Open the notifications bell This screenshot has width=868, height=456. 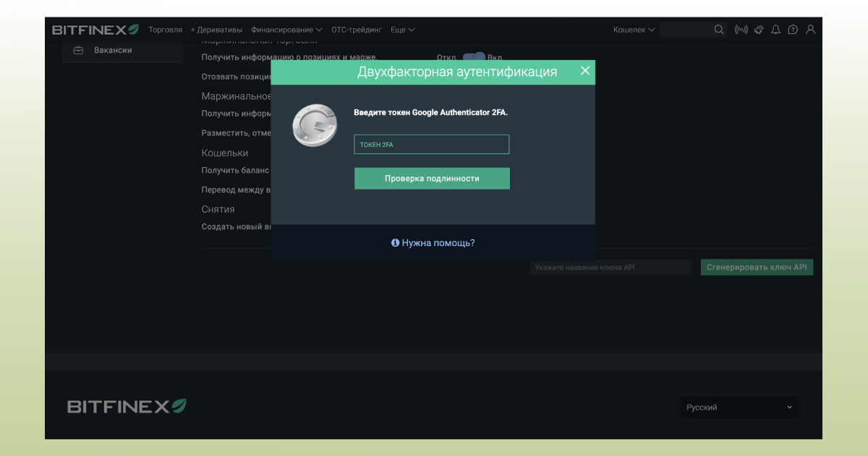(x=775, y=30)
